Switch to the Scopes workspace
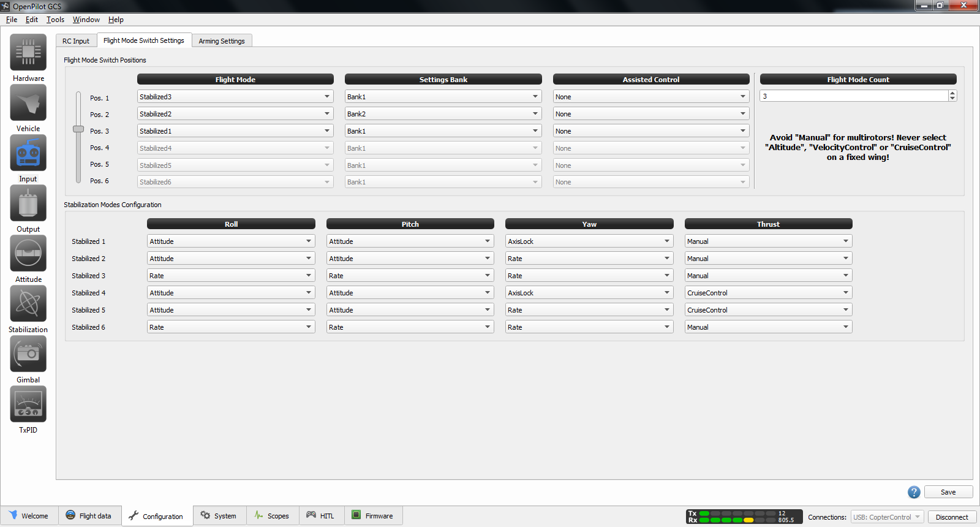The image size is (980, 527). click(x=273, y=516)
